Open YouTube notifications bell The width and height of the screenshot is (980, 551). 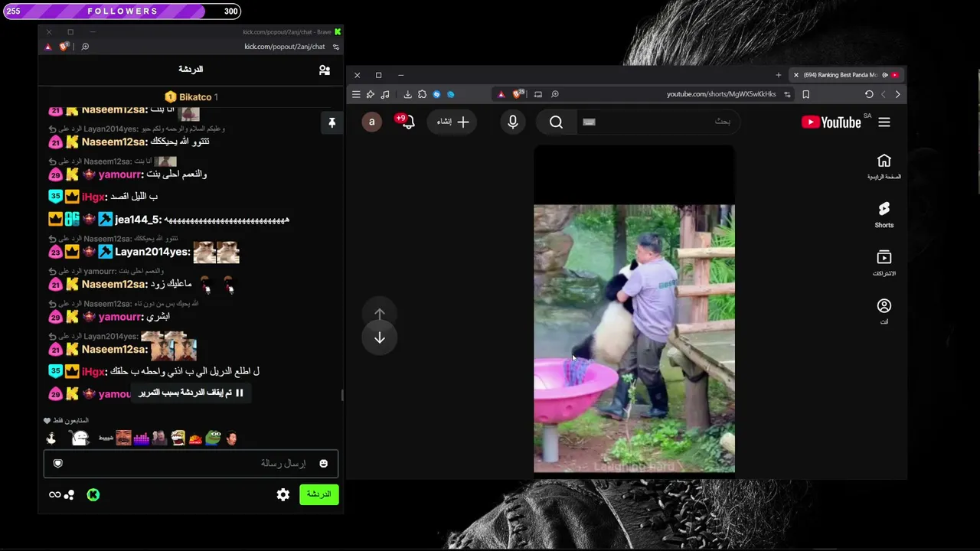pos(407,121)
